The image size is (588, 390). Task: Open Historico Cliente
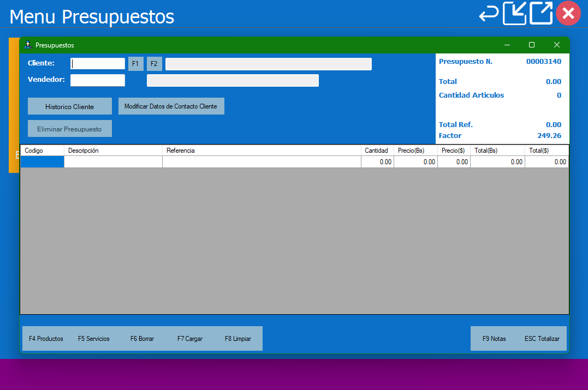pos(69,106)
